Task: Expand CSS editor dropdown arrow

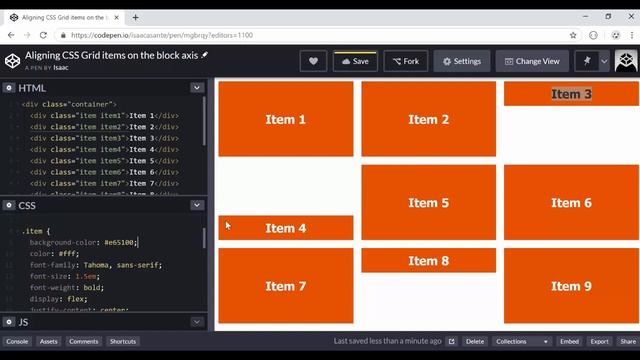Action: [197, 205]
